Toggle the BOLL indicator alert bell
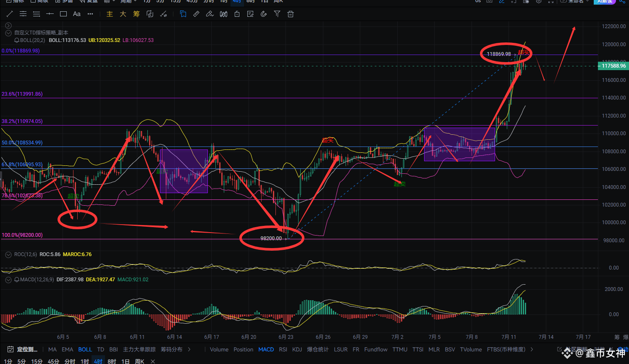 (17, 40)
